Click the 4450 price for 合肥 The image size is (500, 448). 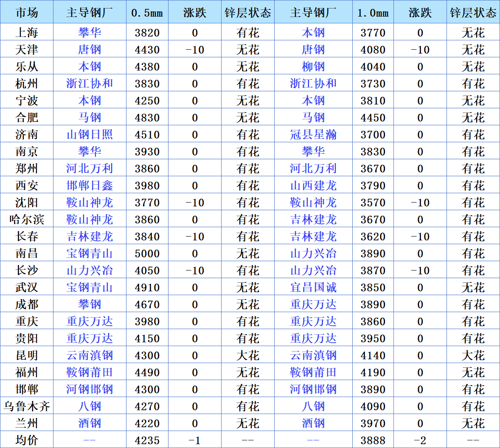373,118
